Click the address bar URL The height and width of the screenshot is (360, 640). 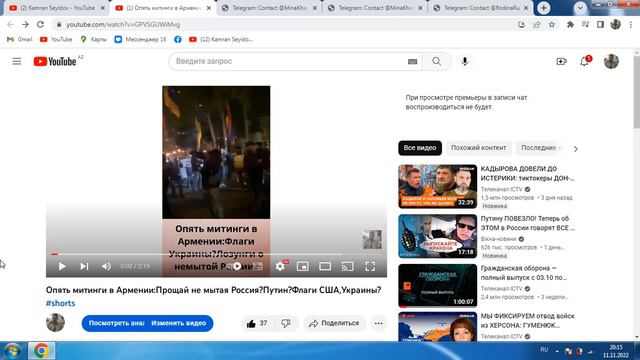pos(123,25)
